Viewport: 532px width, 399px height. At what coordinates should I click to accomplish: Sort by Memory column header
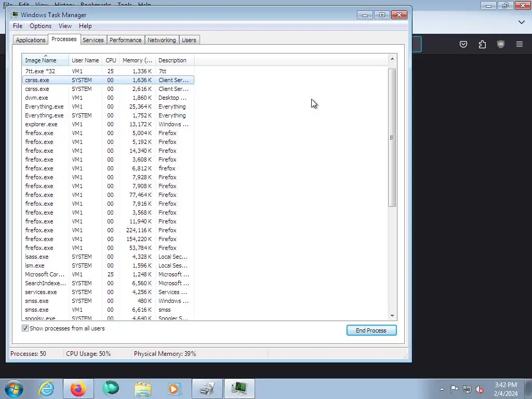tap(137, 60)
